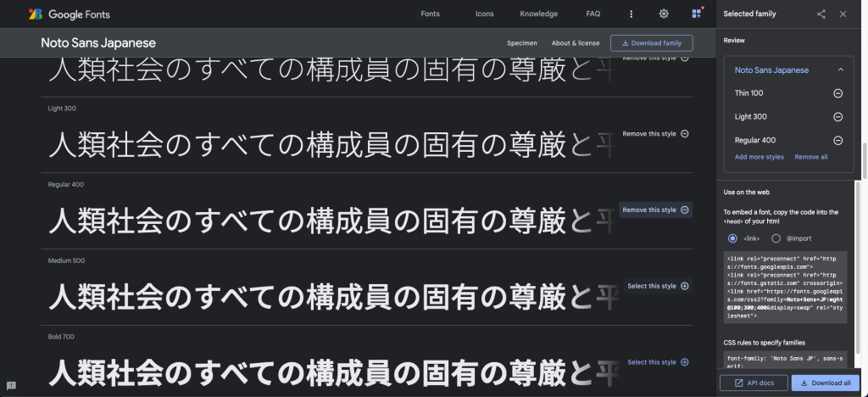This screenshot has width=868, height=397.
Task: Choose the @import embed radio option
Action: (776, 238)
